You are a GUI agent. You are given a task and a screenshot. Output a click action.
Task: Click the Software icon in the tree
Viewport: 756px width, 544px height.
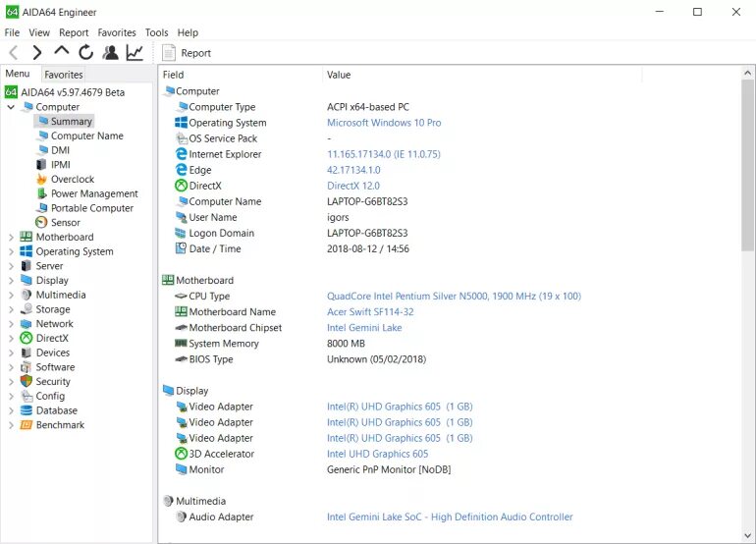point(27,367)
